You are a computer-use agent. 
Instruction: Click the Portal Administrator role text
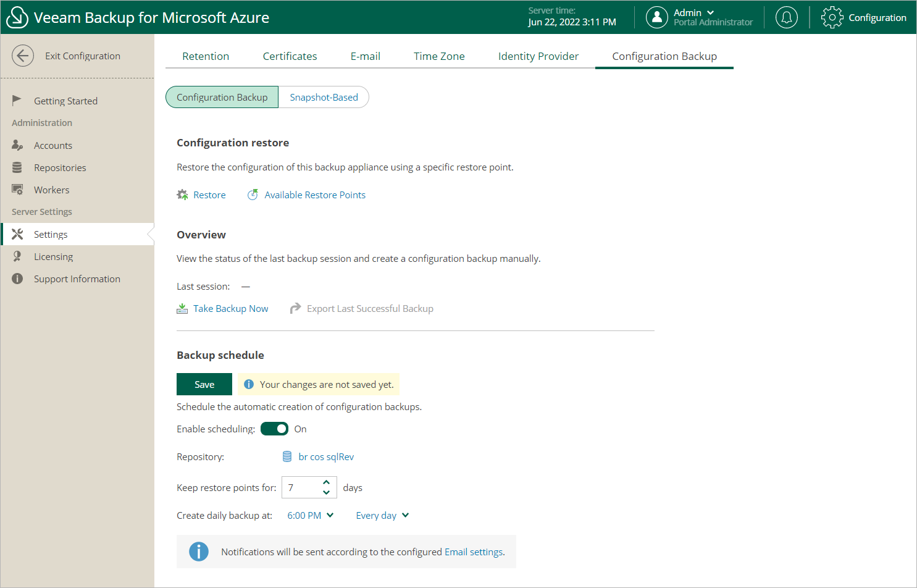coord(713,22)
